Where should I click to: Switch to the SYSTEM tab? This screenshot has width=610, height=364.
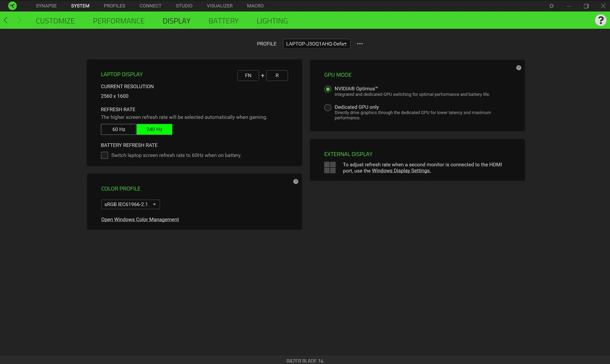pyautogui.click(x=80, y=6)
